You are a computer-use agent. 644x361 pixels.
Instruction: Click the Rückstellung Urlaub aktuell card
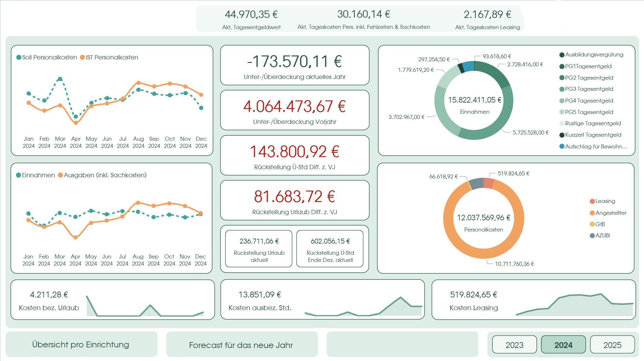click(x=259, y=249)
